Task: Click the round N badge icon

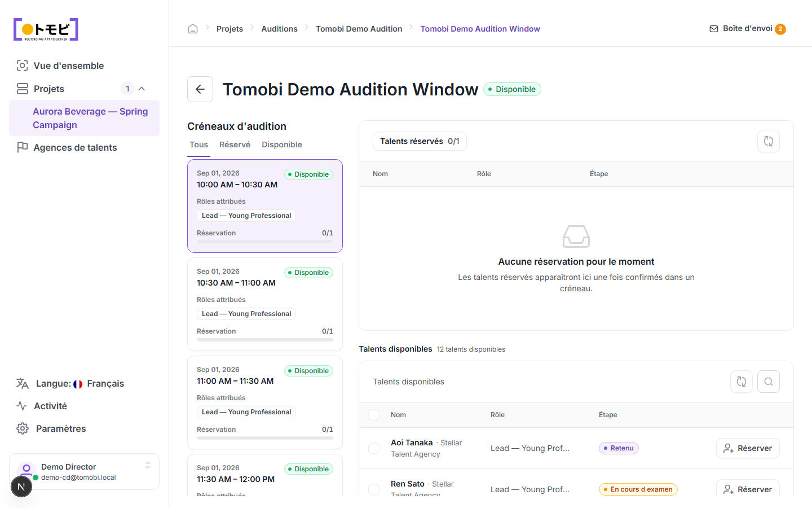Action: click(x=21, y=487)
